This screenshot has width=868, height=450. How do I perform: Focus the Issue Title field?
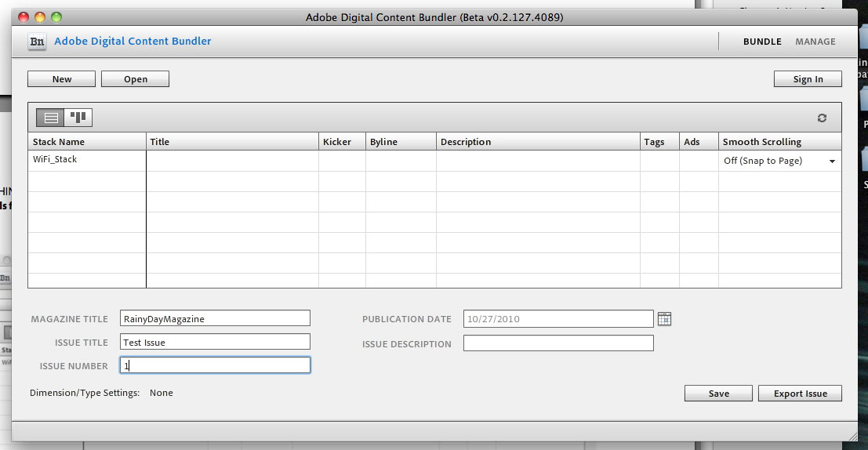215,342
